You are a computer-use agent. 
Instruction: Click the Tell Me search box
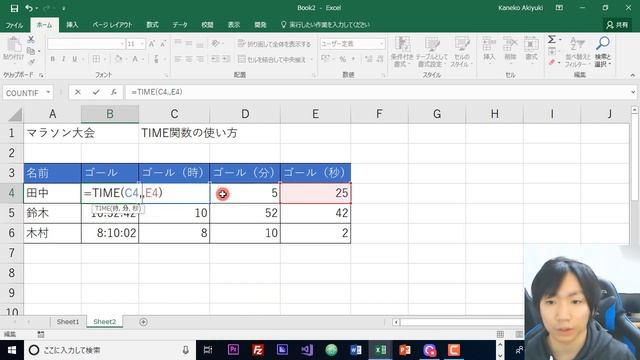tap(325, 25)
